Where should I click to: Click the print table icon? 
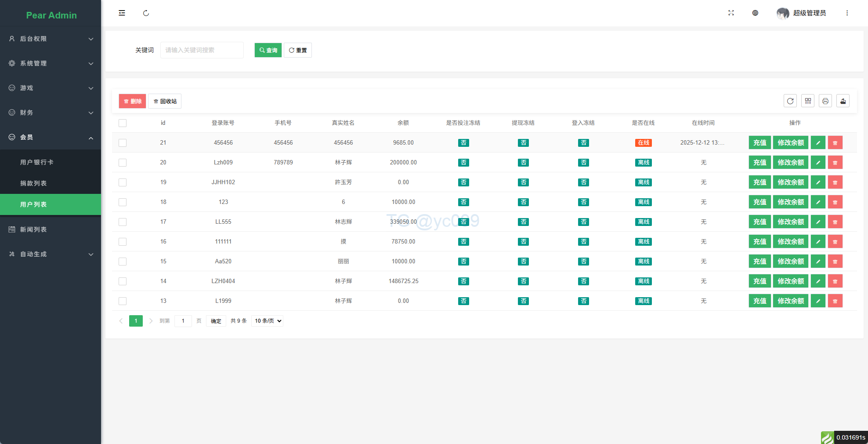pos(825,101)
